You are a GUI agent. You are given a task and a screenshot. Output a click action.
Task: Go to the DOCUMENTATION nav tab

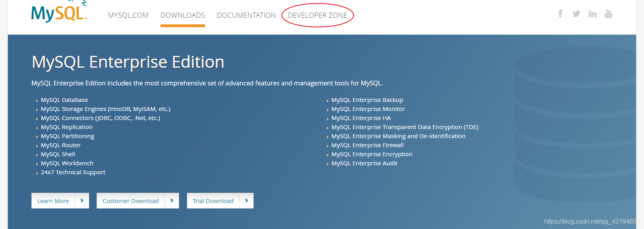click(x=246, y=15)
